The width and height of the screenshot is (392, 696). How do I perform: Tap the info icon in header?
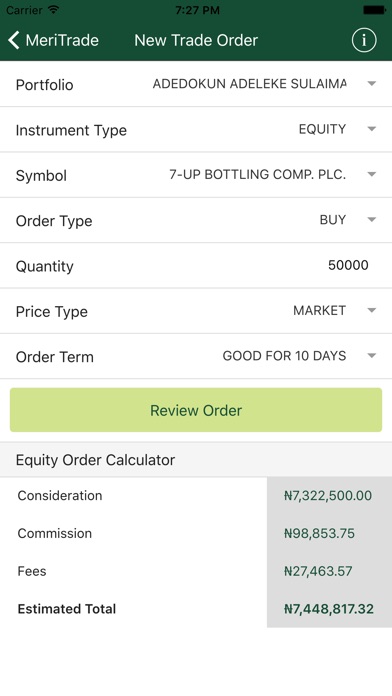tap(364, 40)
